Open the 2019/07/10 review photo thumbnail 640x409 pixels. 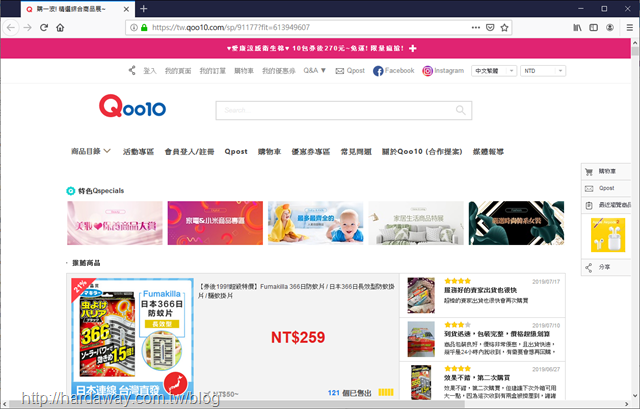(421, 339)
